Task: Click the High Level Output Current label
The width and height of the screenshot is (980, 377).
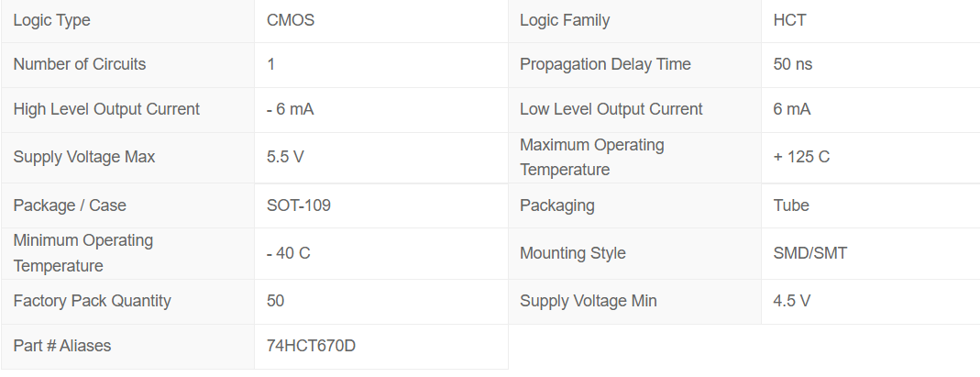Action: tap(106, 109)
